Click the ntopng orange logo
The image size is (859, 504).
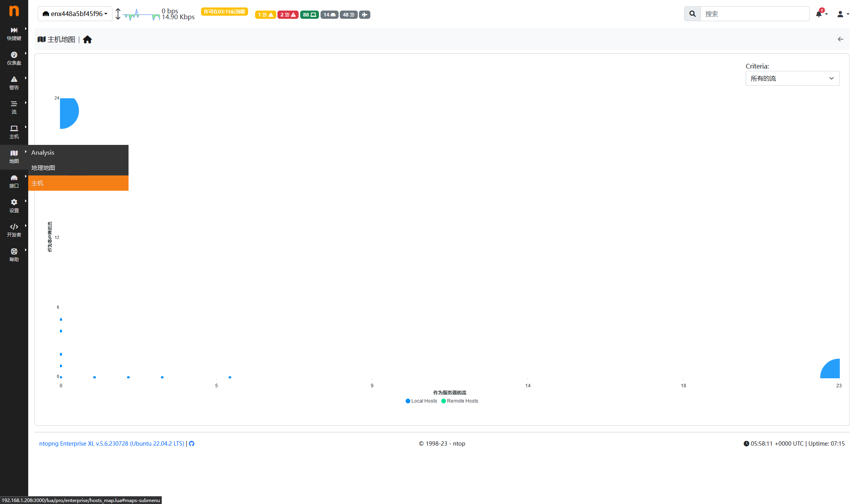point(14,11)
